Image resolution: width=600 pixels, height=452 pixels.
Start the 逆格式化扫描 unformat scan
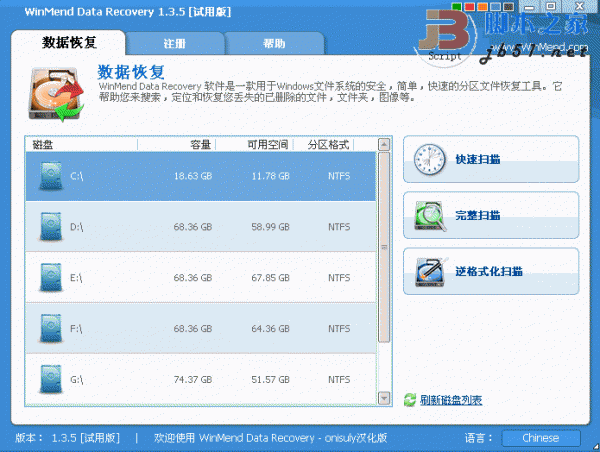click(x=491, y=271)
